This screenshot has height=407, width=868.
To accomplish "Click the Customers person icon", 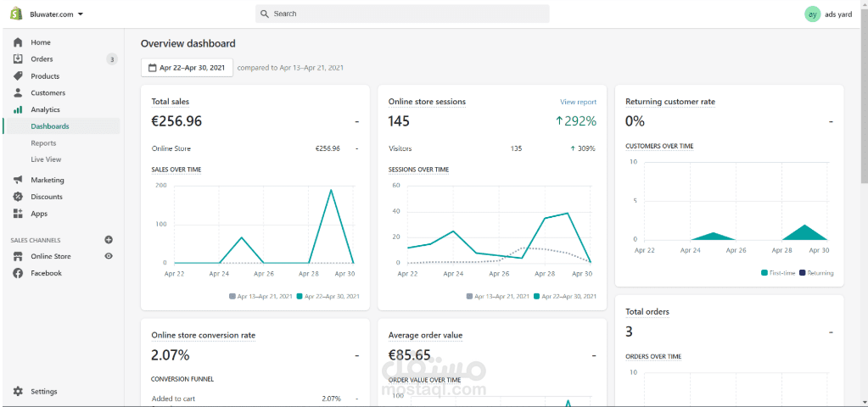I will point(19,93).
